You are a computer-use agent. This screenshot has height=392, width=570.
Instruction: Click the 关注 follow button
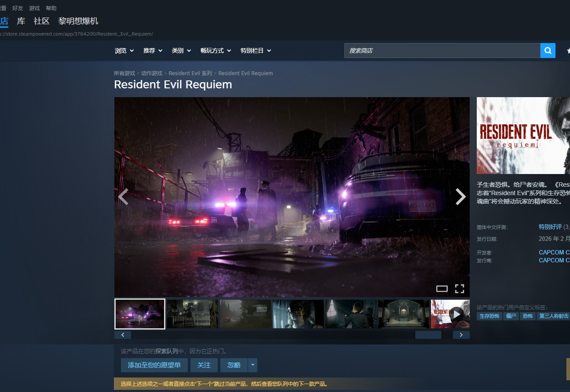pos(204,365)
